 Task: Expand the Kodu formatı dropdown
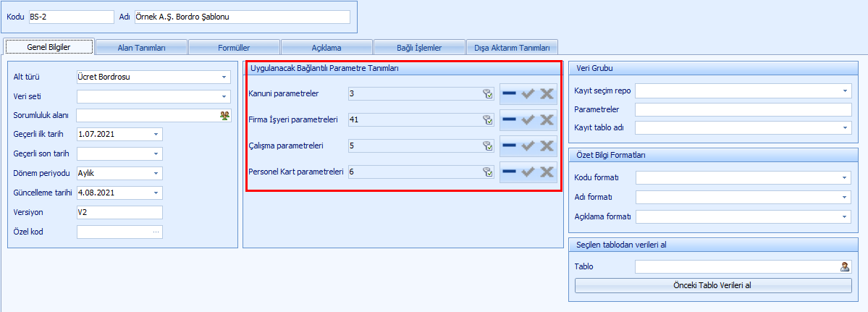(x=845, y=177)
